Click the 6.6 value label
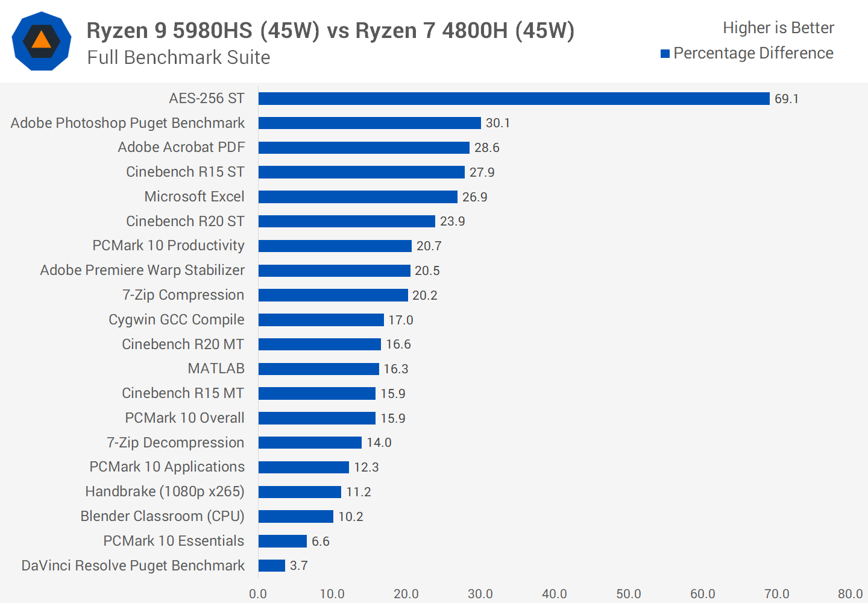This screenshot has width=868, height=603. coord(321,541)
